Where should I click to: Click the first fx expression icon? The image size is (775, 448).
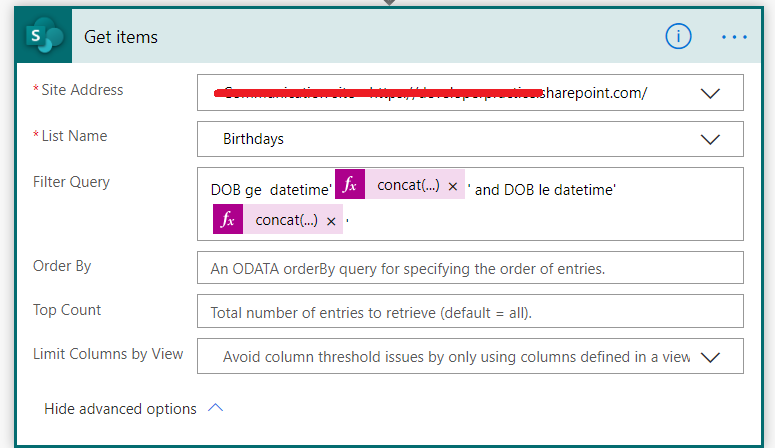point(350,184)
